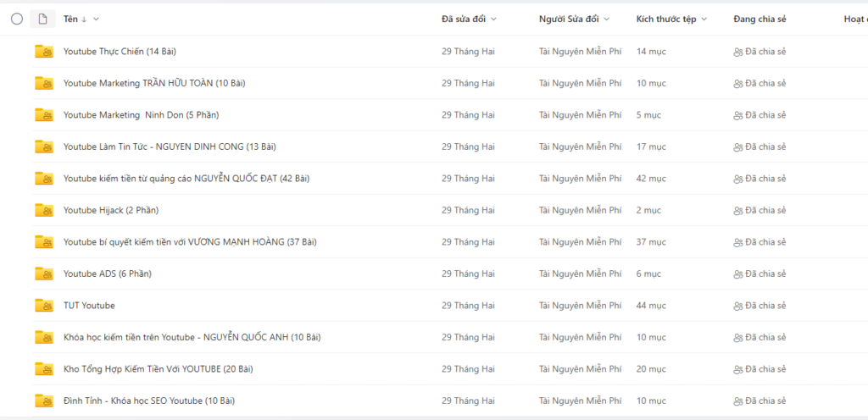Viewport: 868px width, 420px height.
Task: Click the Youtube Thực Chiến folder icon
Action: tap(43, 52)
